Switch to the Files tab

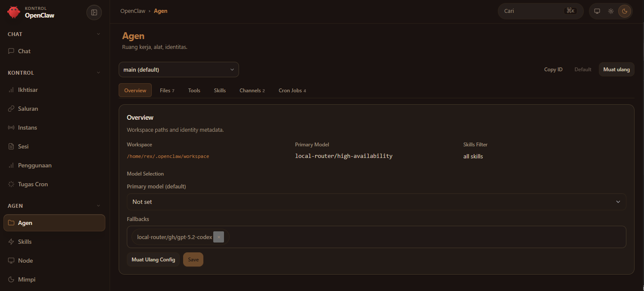point(167,90)
